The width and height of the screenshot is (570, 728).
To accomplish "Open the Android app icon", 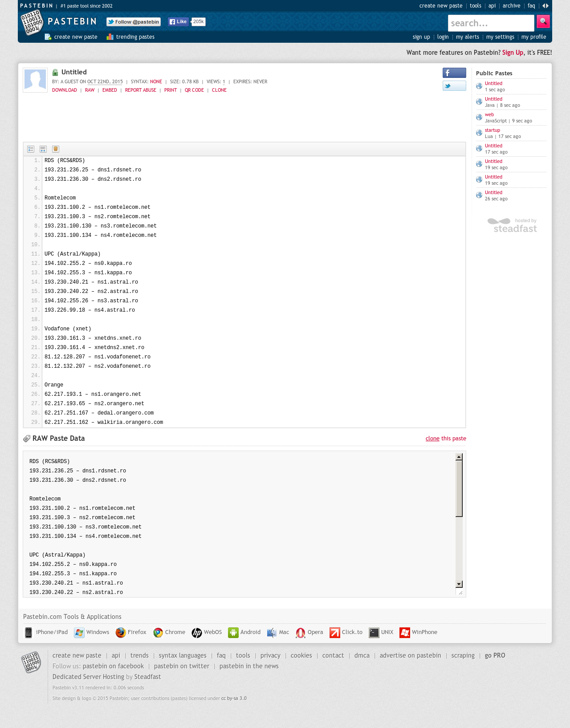I will click(233, 632).
